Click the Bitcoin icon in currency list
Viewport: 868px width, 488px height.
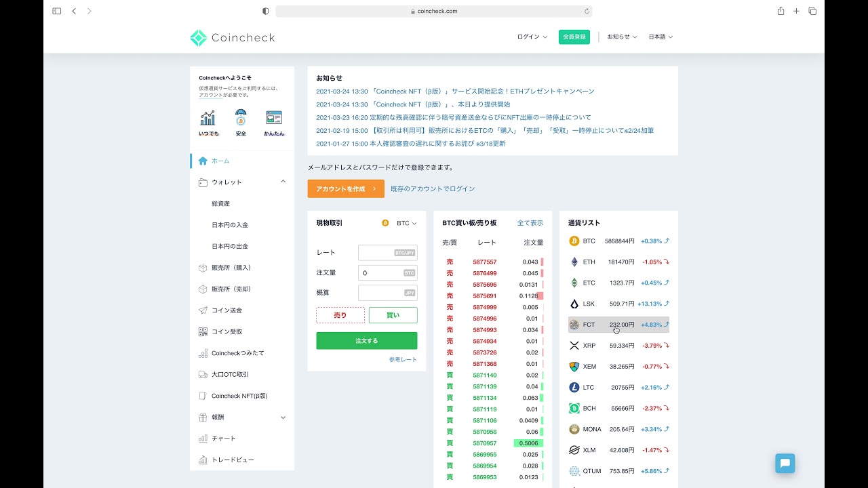(x=574, y=241)
